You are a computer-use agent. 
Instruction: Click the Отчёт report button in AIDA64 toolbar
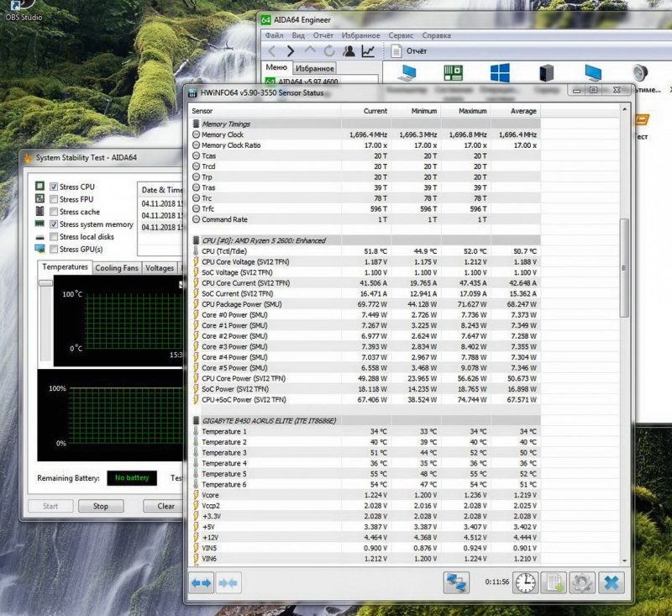coord(409,51)
